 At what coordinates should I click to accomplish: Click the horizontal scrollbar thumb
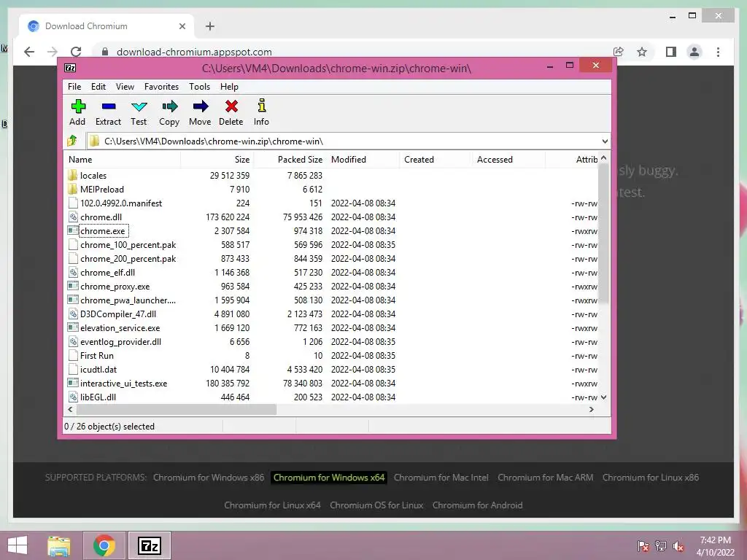(x=177, y=410)
